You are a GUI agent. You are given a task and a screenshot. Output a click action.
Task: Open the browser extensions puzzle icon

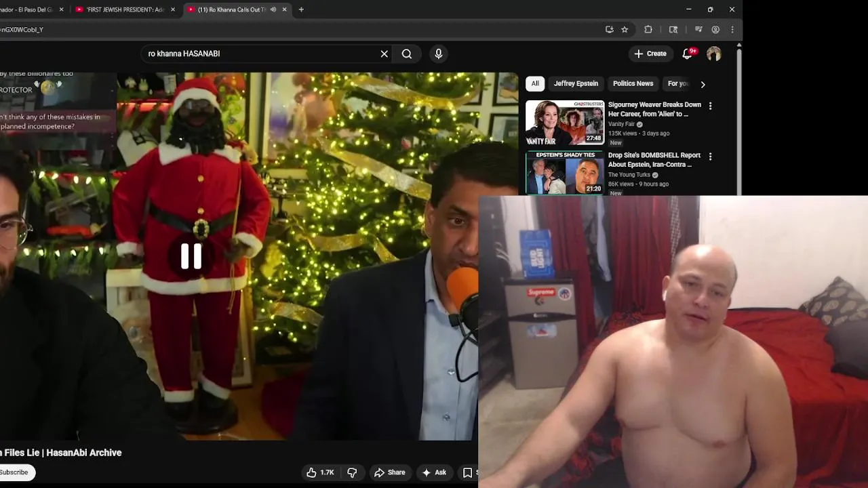648,29
